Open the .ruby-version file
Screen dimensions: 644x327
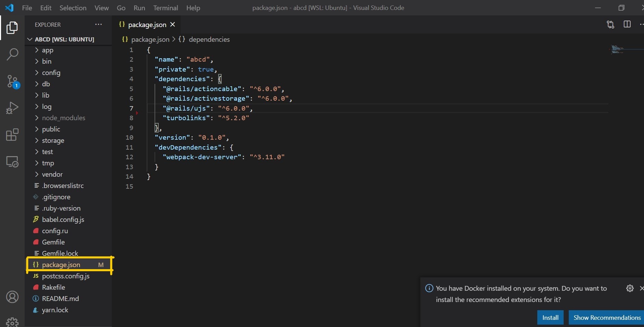tap(68, 208)
